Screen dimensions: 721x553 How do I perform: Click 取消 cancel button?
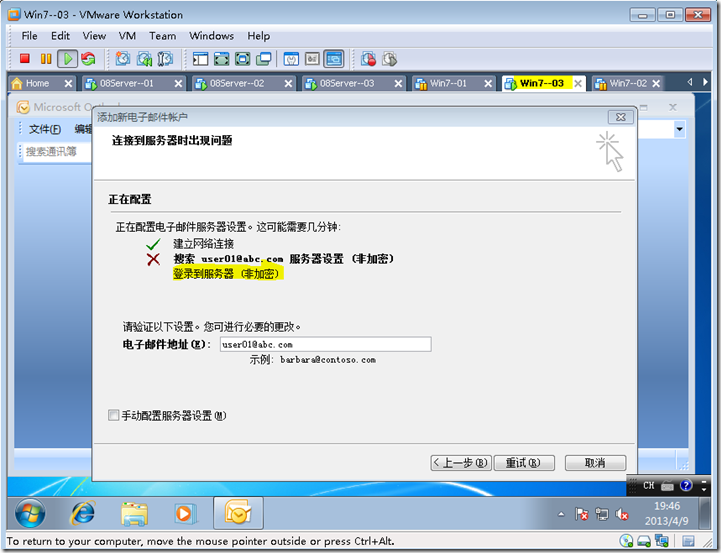click(595, 462)
